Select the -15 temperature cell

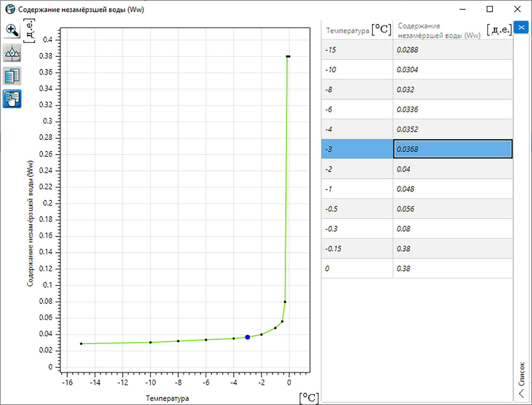click(x=357, y=49)
